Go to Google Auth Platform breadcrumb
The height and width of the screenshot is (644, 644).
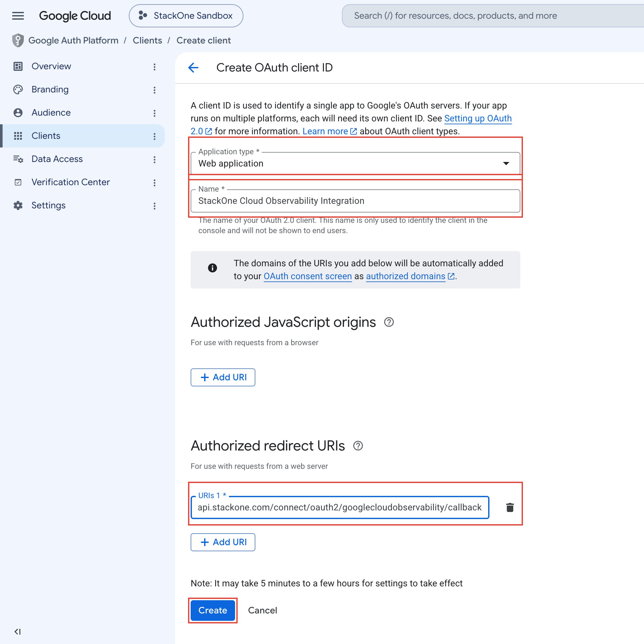point(73,40)
